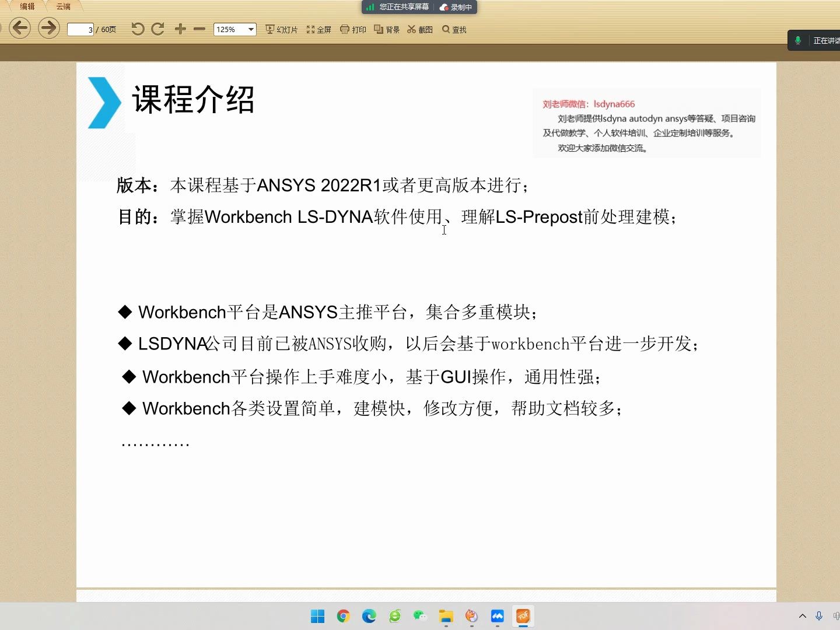The image size is (840, 630).
Task: Go back to the previous page
Action: pos(20,28)
